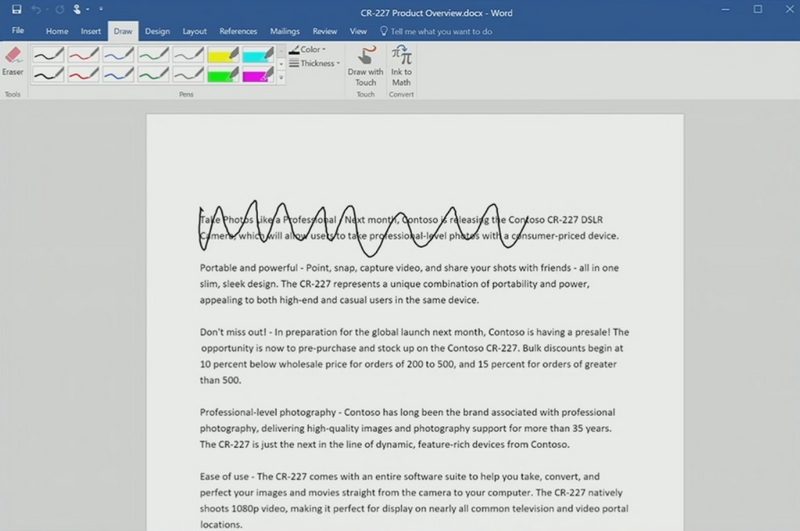The image size is (800, 531).
Task: Select the yellow highlighter pen
Action: tap(223, 54)
